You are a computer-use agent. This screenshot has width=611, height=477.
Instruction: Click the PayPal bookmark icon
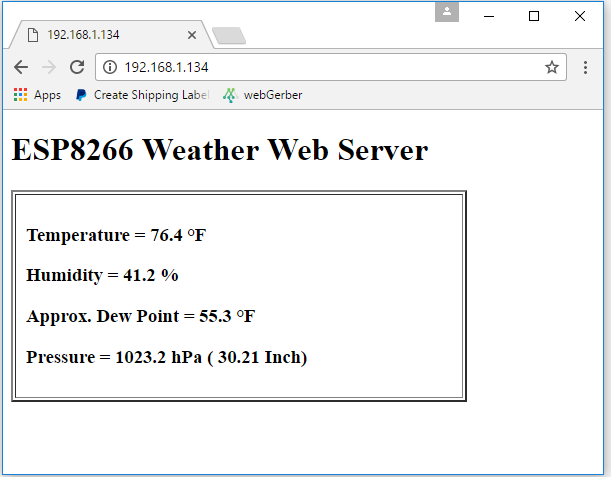coord(81,95)
